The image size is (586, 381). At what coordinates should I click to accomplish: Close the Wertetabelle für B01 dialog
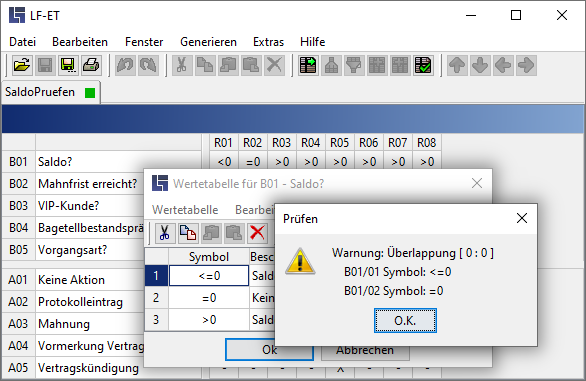point(477,183)
